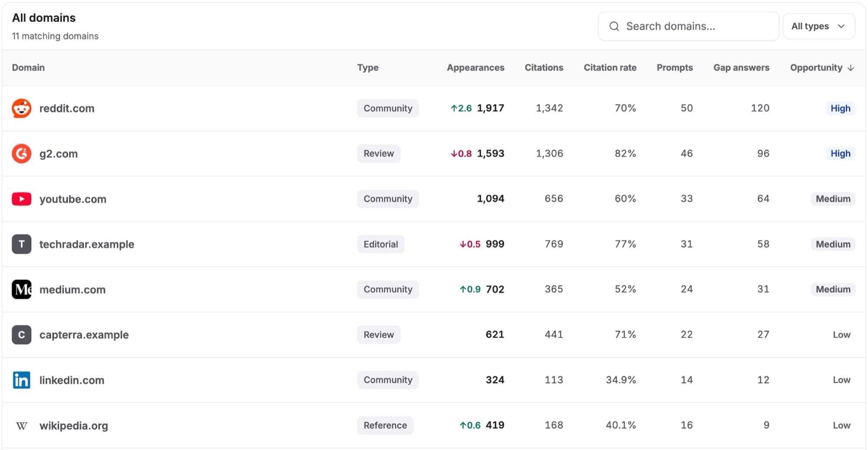Click the Medium badge in youtube.com row
Screen dimensions: 868x450
(833, 199)
